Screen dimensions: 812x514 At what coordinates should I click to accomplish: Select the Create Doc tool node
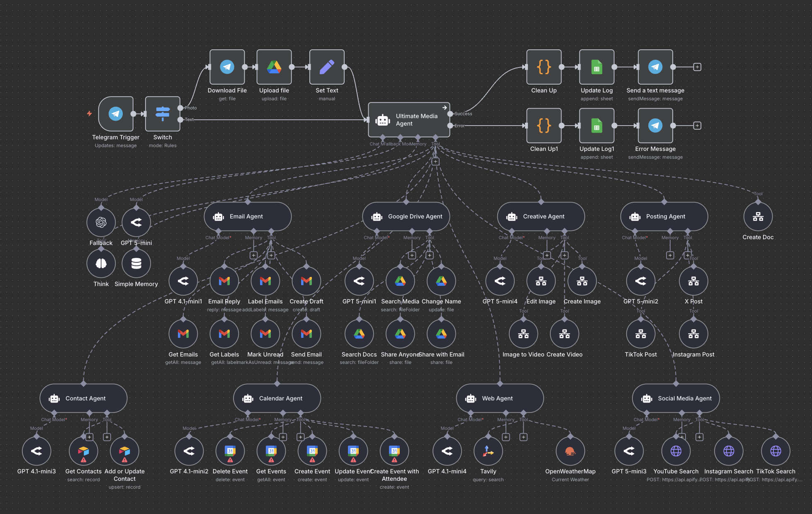click(x=758, y=216)
